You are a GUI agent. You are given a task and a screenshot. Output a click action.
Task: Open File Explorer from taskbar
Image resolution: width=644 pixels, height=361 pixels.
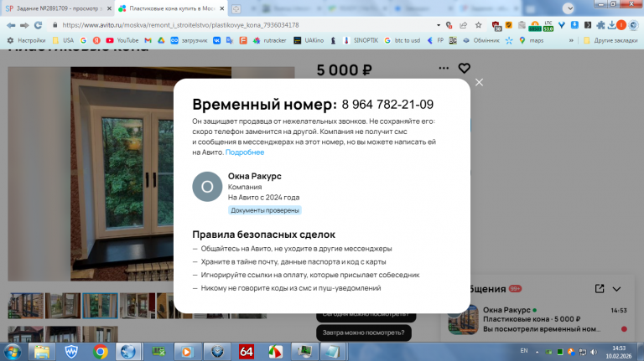tap(41, 352)
